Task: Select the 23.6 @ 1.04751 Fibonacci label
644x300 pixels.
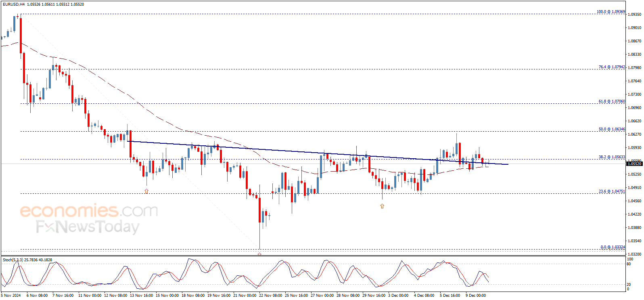Action: (x=612, y=191)
